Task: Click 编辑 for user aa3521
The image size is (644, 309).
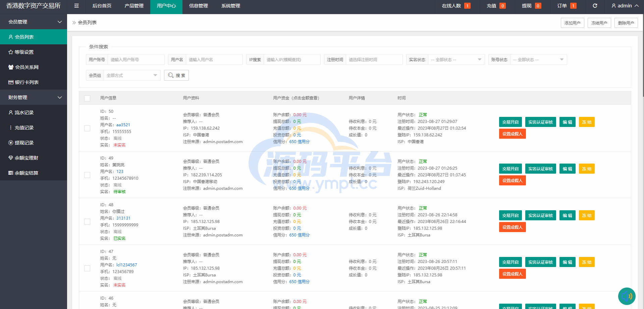Action: 568,122
